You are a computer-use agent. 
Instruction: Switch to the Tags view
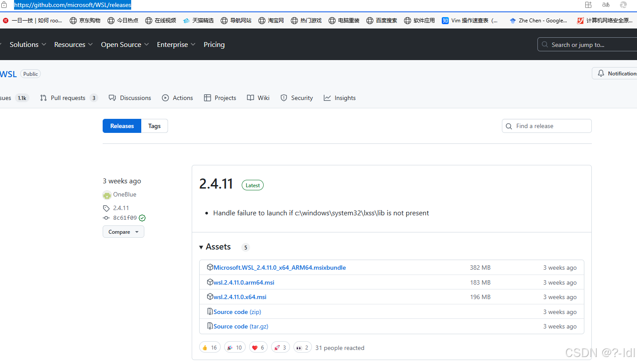[x=154, y=126]
